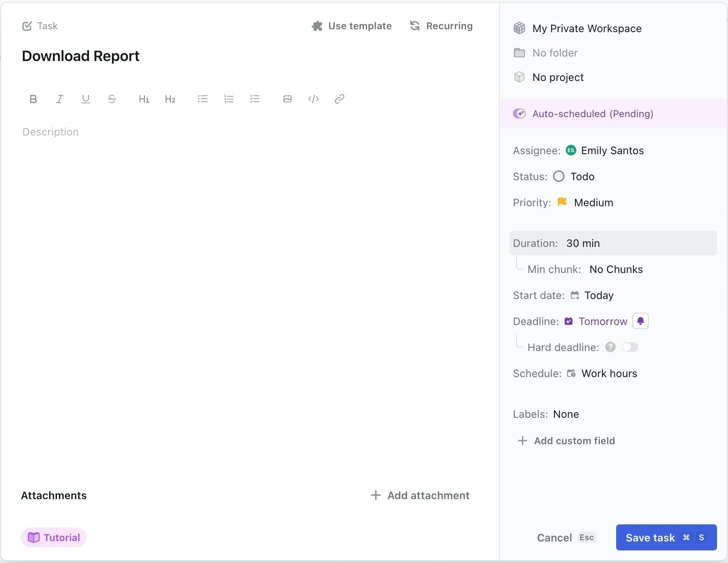Click the No folder icon

click(519, 52)
